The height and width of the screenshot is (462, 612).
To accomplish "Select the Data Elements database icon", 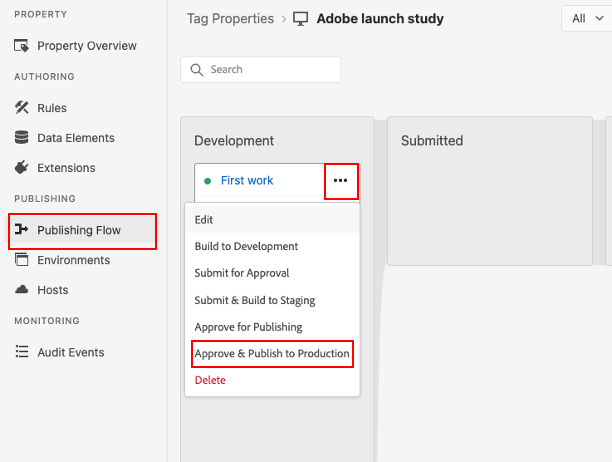I will [x=21, y=137].
